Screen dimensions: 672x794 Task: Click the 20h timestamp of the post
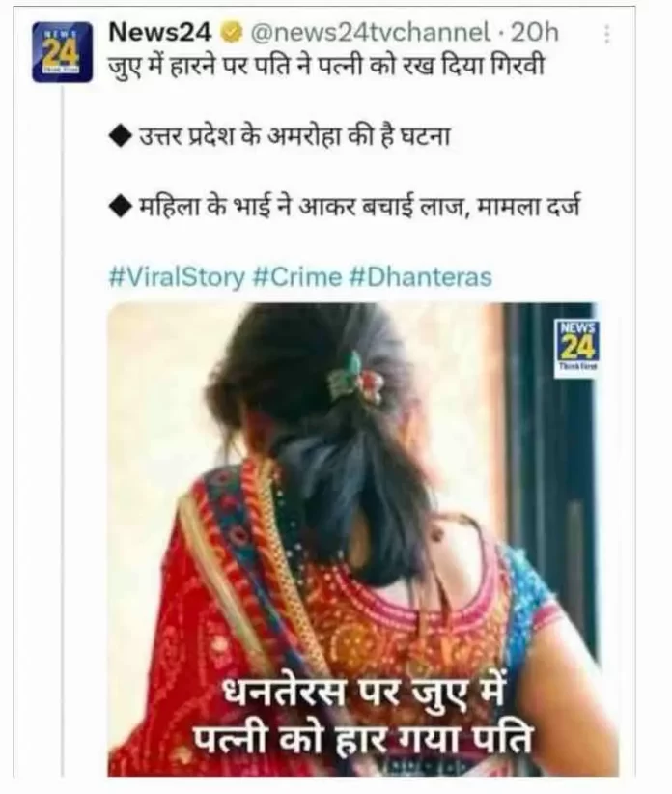point(535,34)
